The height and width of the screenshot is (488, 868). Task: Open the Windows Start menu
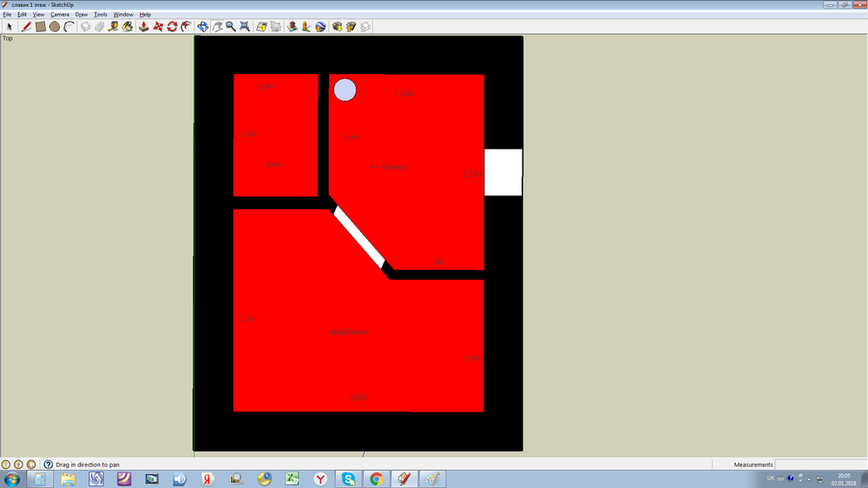click(x=11, y=479)
